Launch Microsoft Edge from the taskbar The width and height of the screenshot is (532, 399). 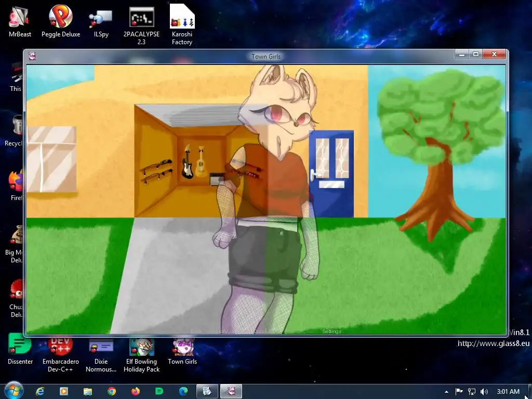pos(183,391)
